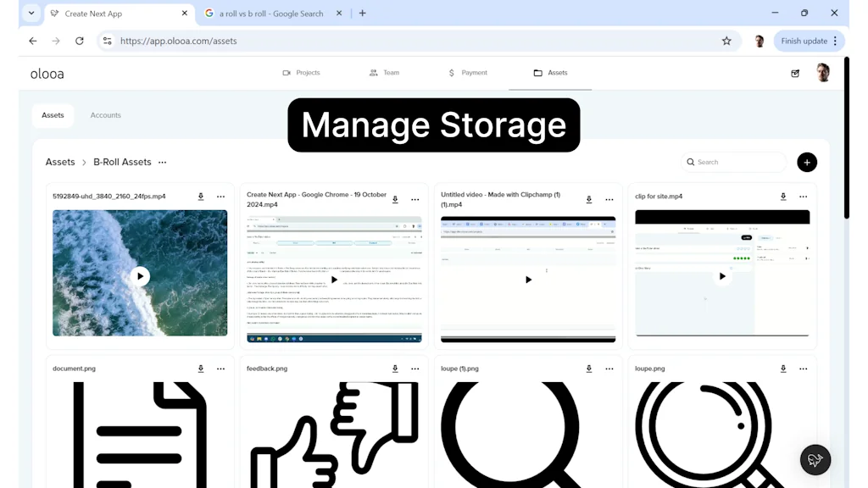Download the feedback.png asset
This screenshot has width=868, height=488.
pos(394,368)
